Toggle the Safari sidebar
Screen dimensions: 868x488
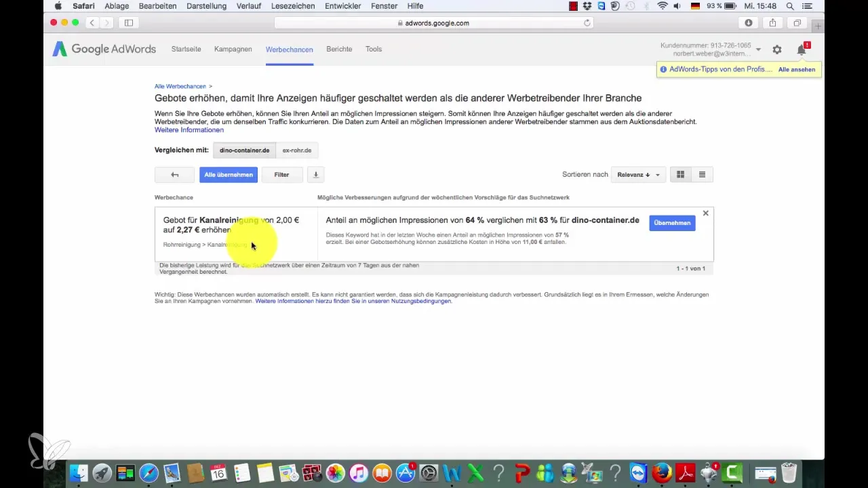[x=128, y=23]
